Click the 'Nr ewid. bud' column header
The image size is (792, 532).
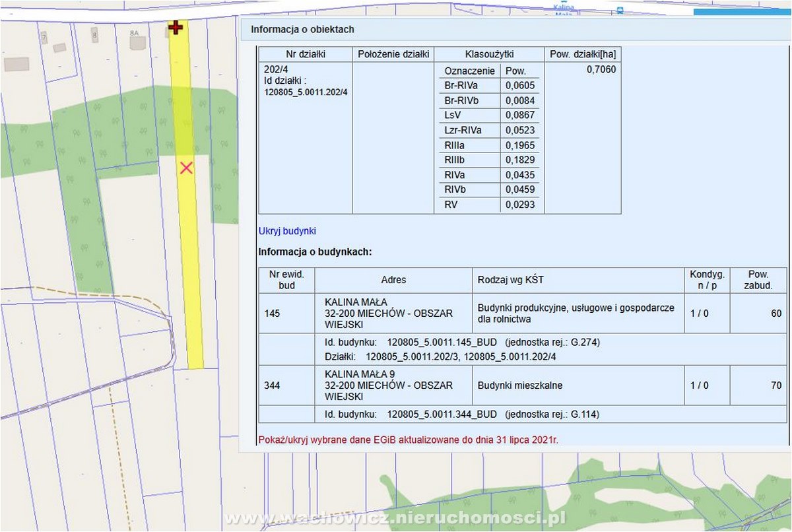(287, 280)
